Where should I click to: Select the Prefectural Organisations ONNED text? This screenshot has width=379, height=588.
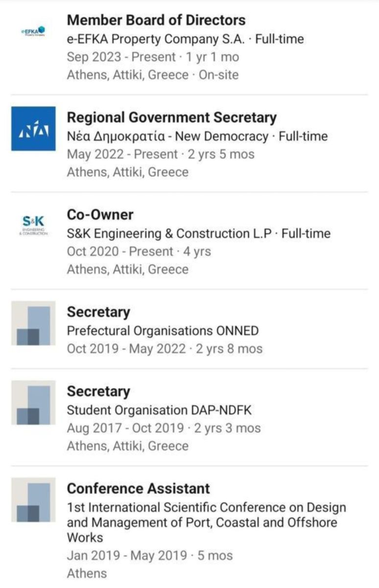point(163,331)
